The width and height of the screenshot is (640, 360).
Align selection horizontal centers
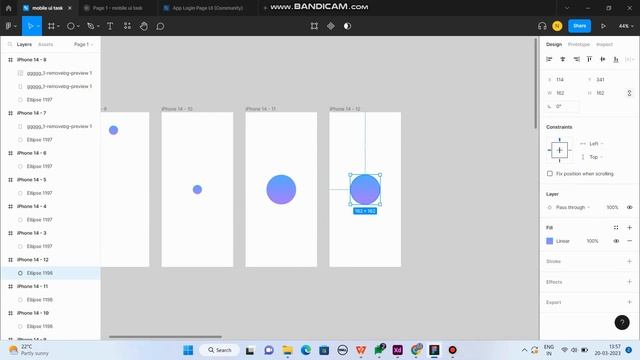pyautogui.click(x=562, y=59)
